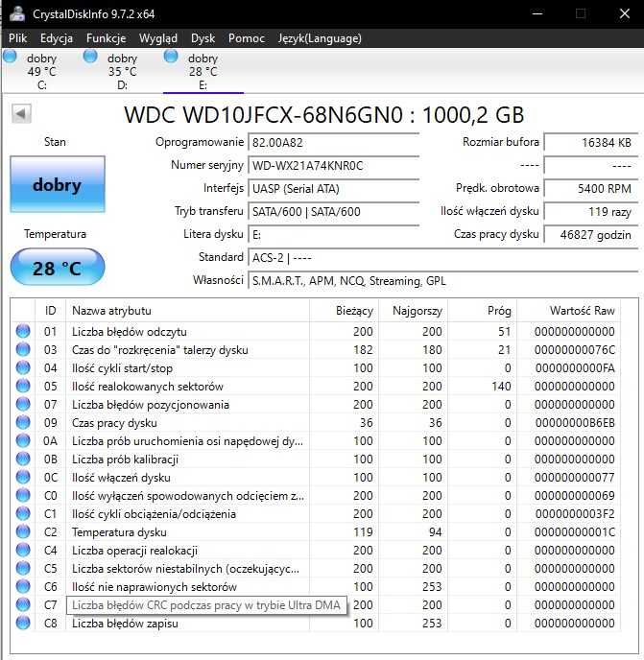Select drive E: tab at 28 °C
Screen dimensions: 644x660
click(x=203, y=71)
